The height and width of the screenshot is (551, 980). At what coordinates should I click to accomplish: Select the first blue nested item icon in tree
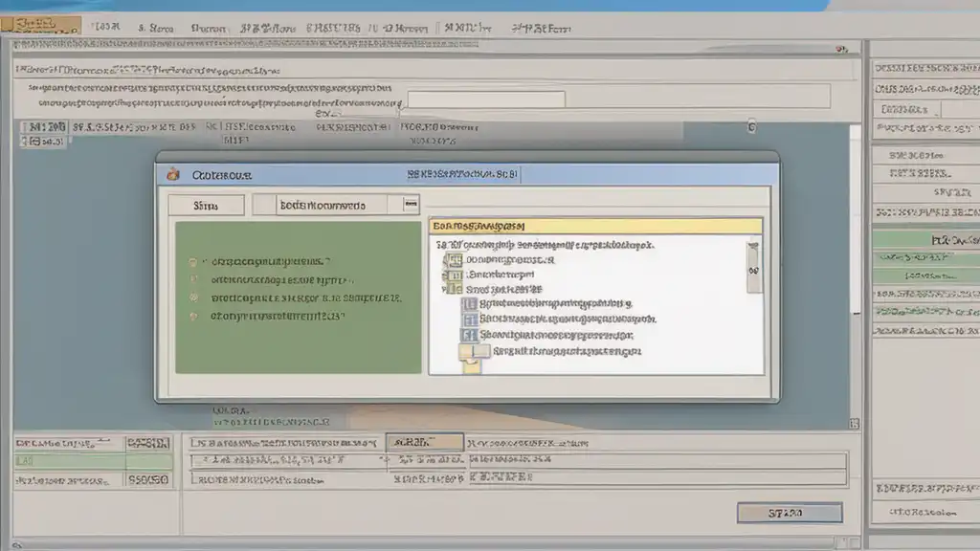click(x=469, y=304)
